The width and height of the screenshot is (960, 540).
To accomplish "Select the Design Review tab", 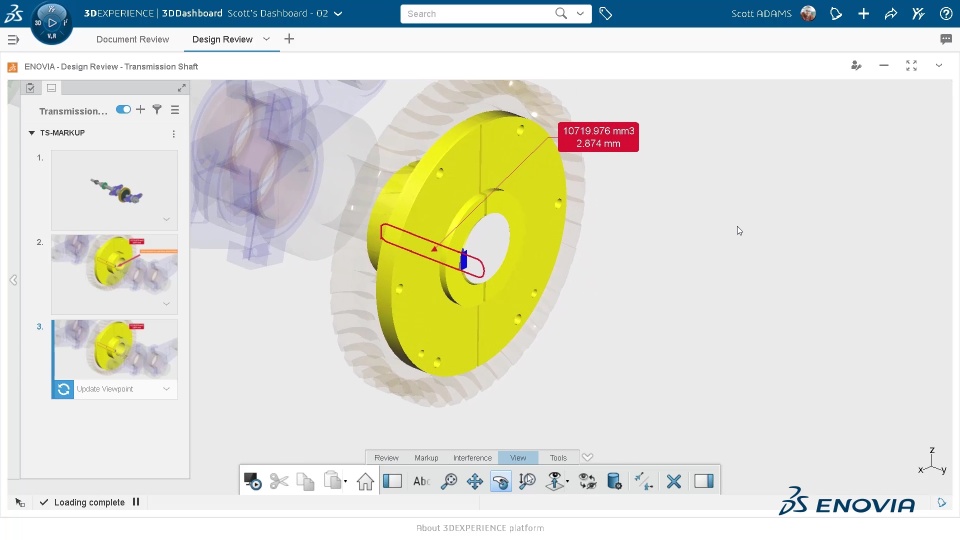I will point(222,39).
